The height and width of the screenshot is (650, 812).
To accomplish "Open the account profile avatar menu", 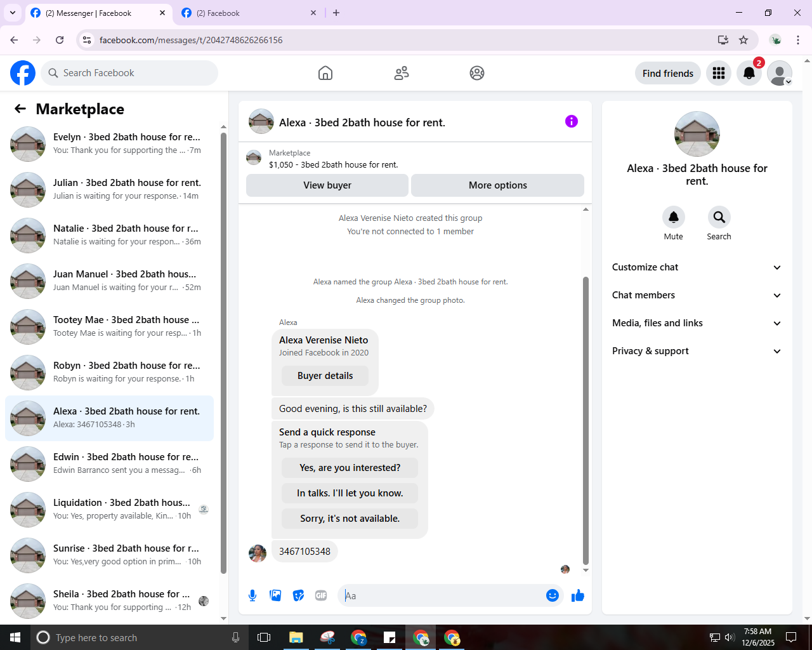I will tap(780, 73).
